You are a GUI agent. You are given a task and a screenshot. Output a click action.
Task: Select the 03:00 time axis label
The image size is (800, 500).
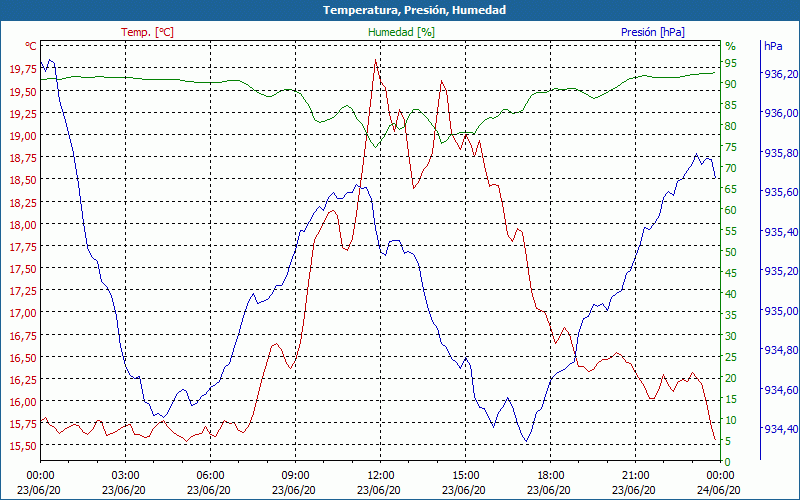pos(126,476)
